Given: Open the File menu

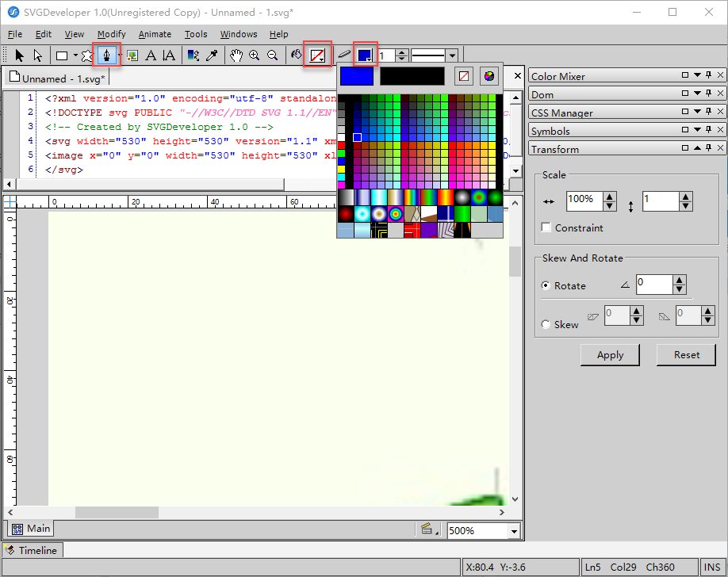Looking at the screenshot, I should point(15,34).
